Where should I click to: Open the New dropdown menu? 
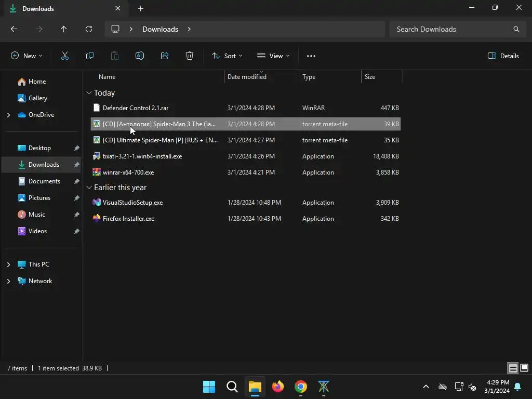click(x=26, y=56)
